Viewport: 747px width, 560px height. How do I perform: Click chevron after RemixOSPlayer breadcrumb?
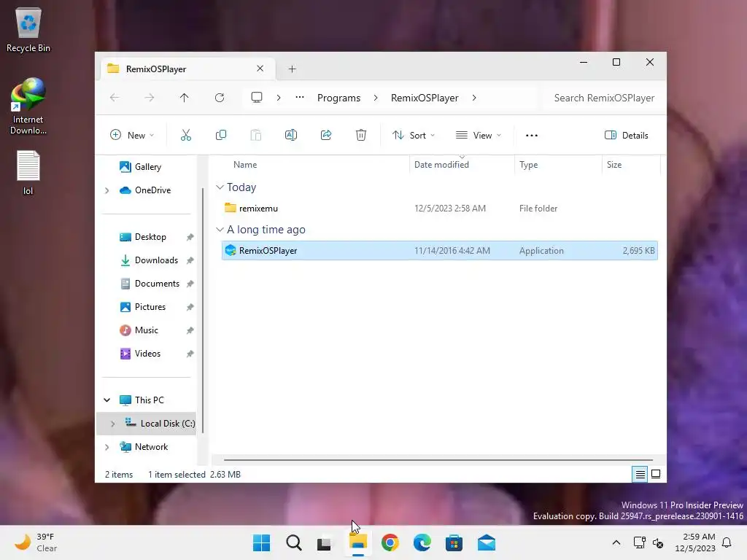point(474,98)
